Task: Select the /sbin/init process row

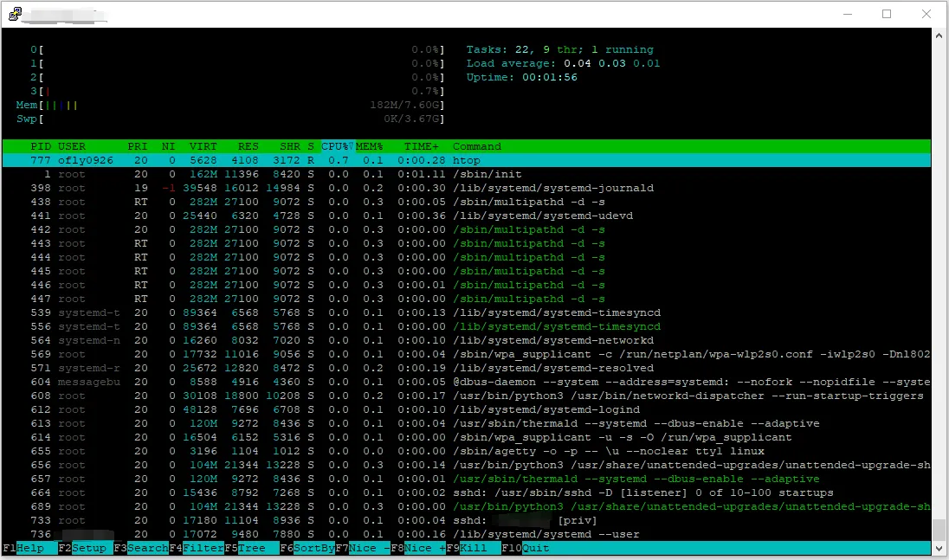Action: [467, 174]
